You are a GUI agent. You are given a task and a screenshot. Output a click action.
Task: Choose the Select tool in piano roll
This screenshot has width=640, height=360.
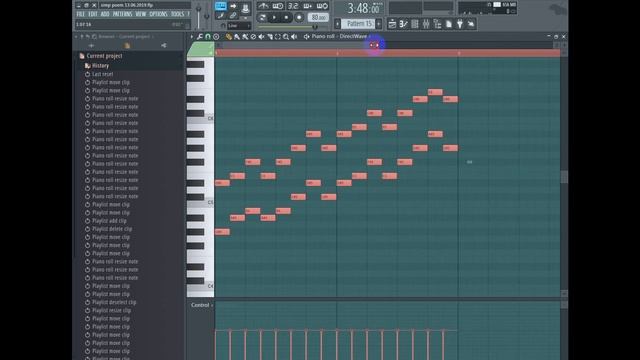(x=278, y=37)
